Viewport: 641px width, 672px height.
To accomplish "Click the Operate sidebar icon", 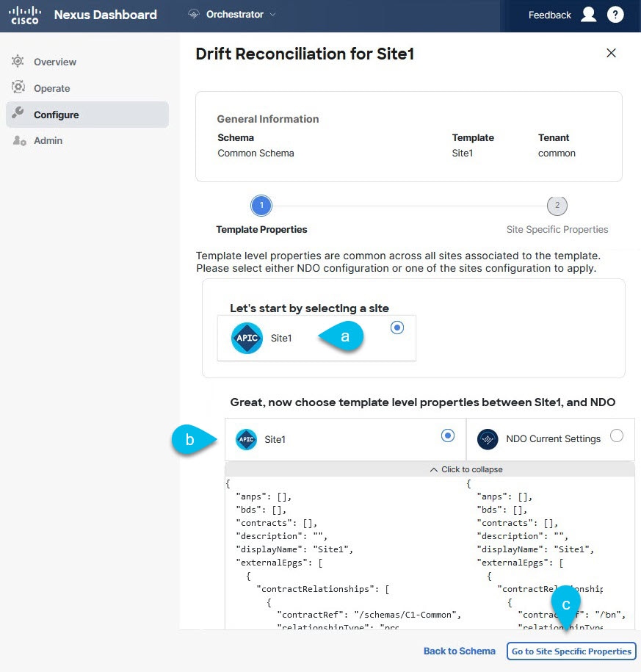I will pos(18,87).
